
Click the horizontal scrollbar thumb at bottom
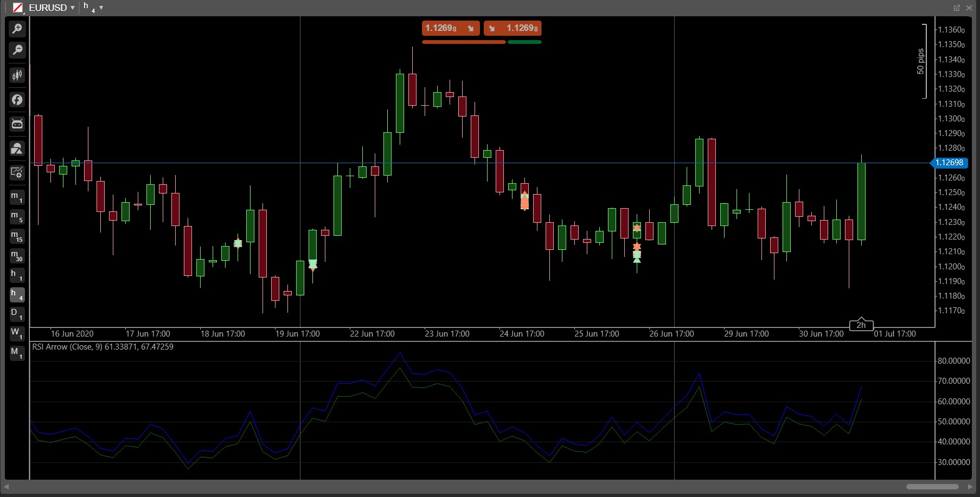932,487
